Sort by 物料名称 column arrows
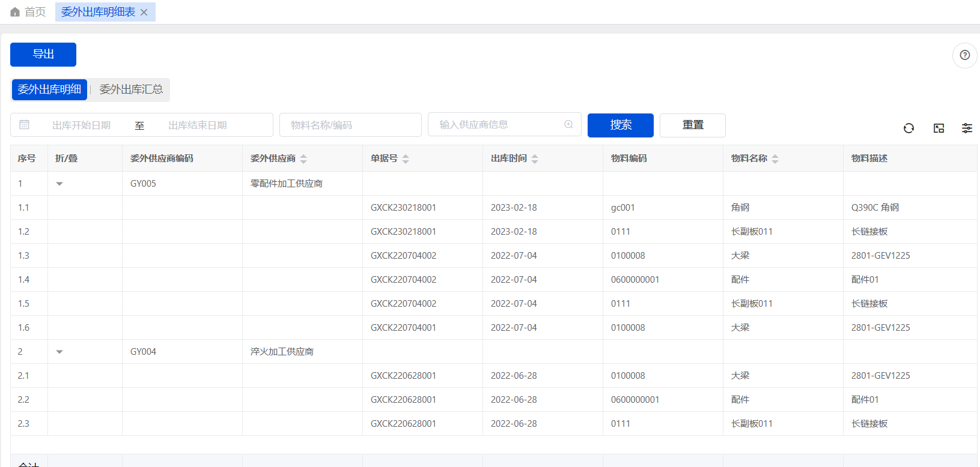Image resolution: width=980 pixels, height=467 pixels. click(x=775, y=158)
